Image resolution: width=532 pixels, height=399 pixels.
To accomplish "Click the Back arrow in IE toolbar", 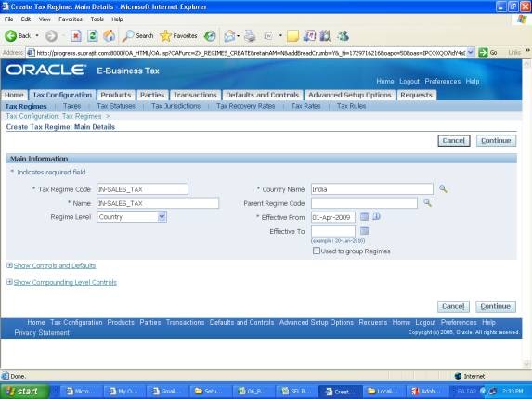I will [x=11, y=35].
